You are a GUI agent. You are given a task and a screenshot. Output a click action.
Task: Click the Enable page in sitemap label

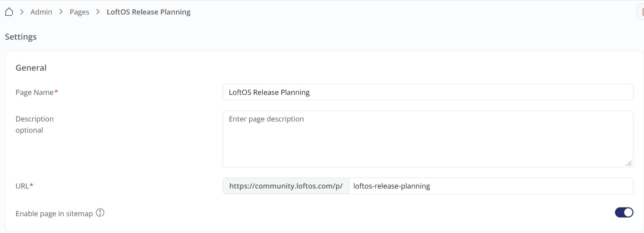click(x=54, y=214)
